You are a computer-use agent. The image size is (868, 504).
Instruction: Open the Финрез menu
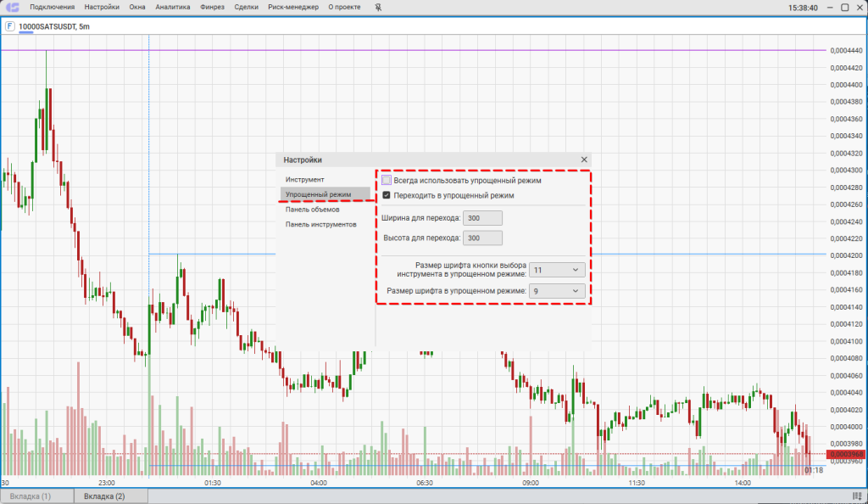point(212,7)
